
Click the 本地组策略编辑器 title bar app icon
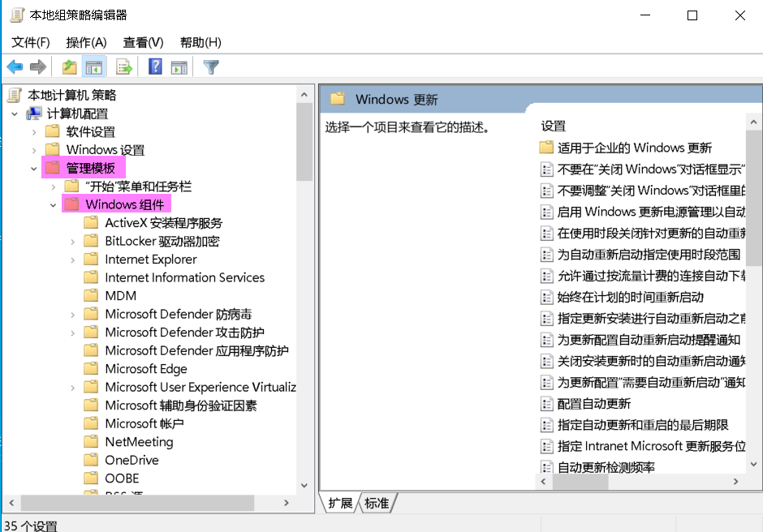(x=17, y=15)
